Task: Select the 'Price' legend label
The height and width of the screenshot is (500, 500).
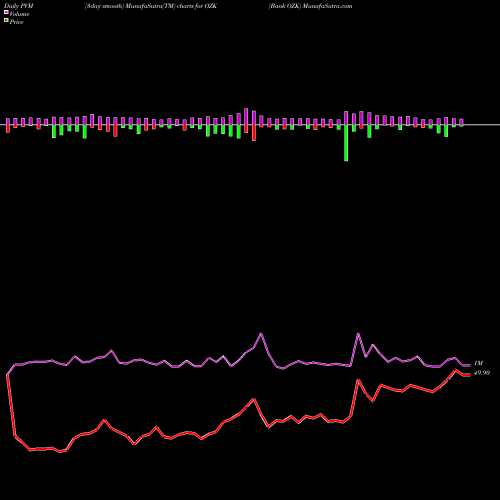Action: pyautogui.click(x=16, y=22)
